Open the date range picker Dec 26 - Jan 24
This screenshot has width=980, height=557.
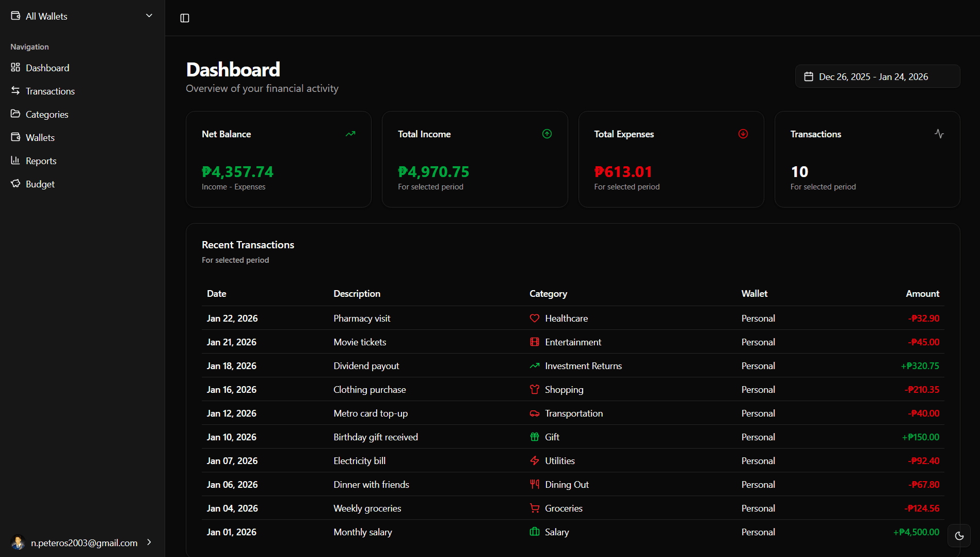point(877,76)
